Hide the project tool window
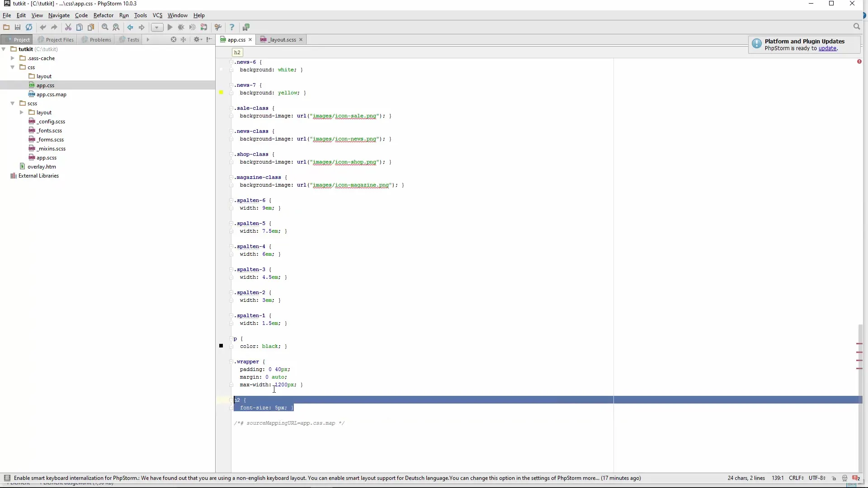 209,40
